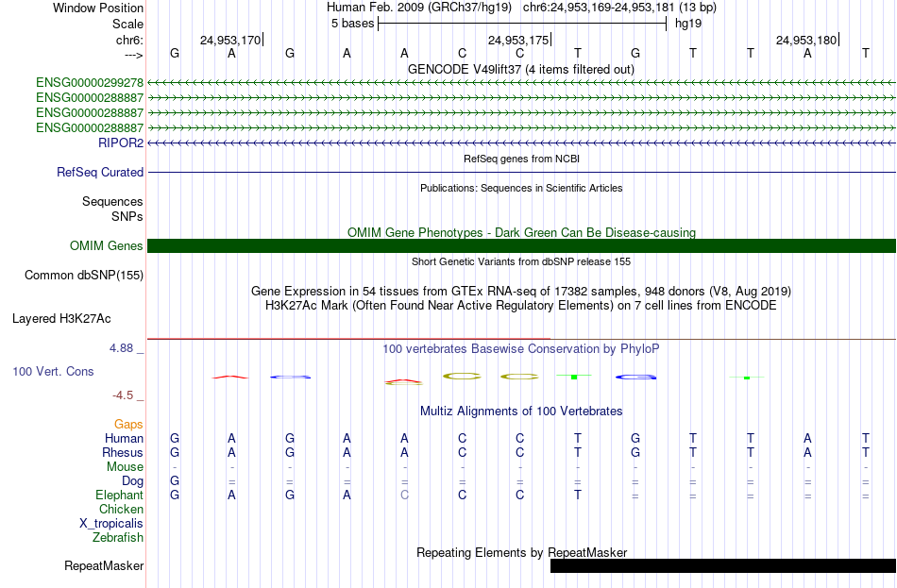897x588 pixels.
Task: Click the X_tropicalis species label
Action: point(111,524)
